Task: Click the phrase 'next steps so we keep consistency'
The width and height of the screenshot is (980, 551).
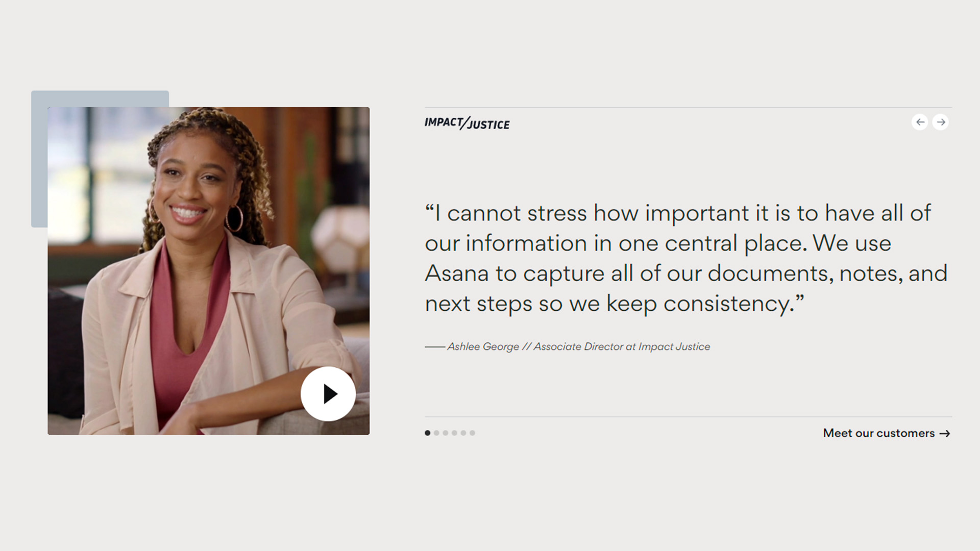Action: [x=607, y=304]
